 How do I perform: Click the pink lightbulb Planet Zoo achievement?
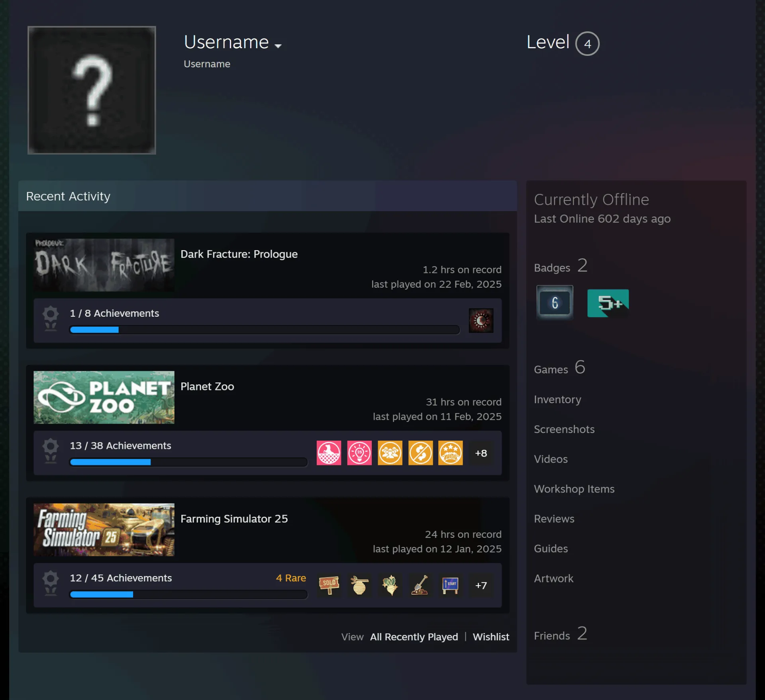359,453
